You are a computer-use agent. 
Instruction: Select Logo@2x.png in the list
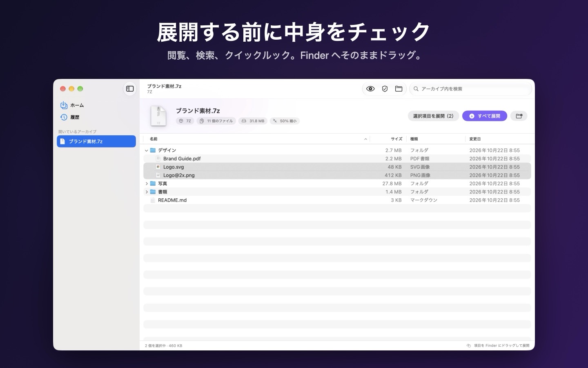point(337,175)
